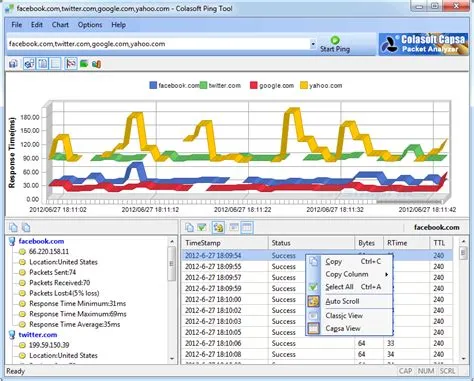Toggle the grid toolbar icon beside page icon

[x=55, y=63]
